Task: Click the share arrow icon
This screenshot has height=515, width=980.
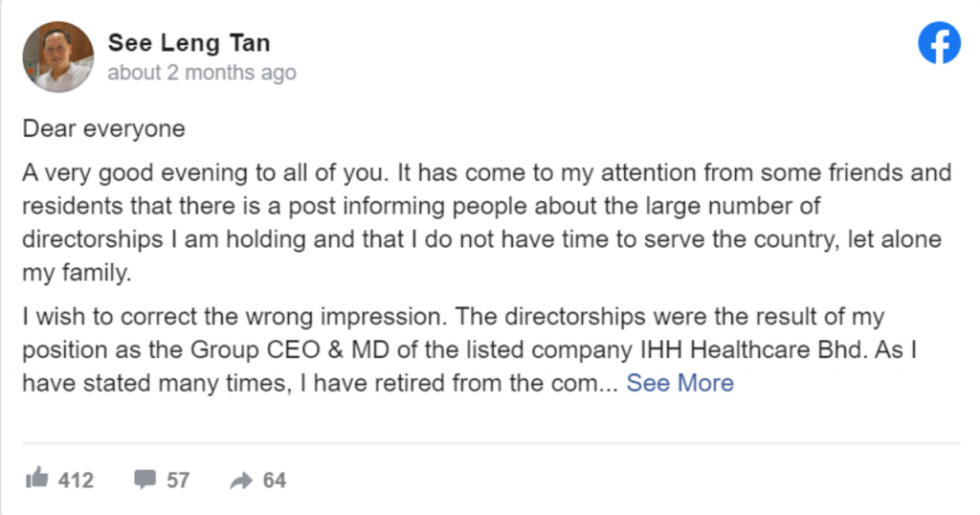Action: click(241, 481)
